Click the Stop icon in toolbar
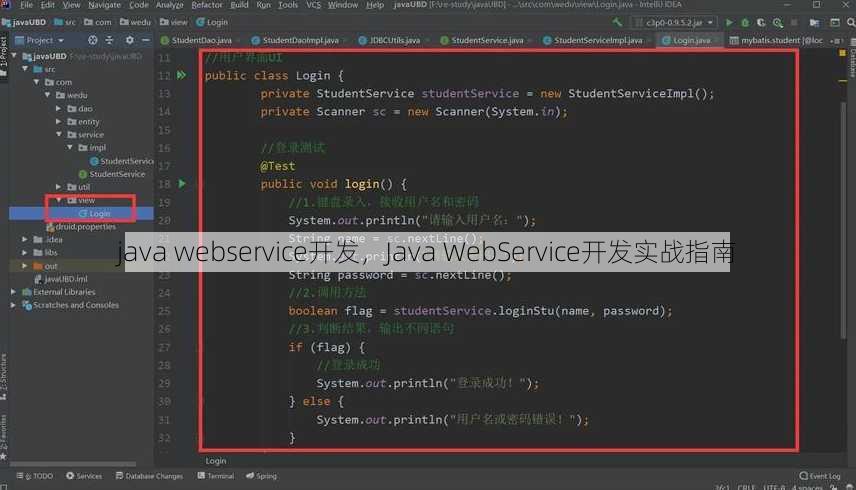 794,22
